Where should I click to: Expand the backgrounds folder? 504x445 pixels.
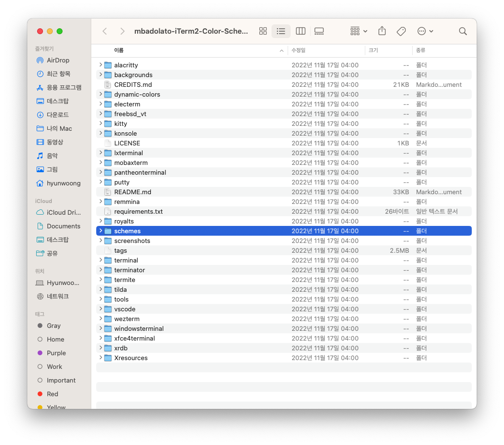[101, 75]
